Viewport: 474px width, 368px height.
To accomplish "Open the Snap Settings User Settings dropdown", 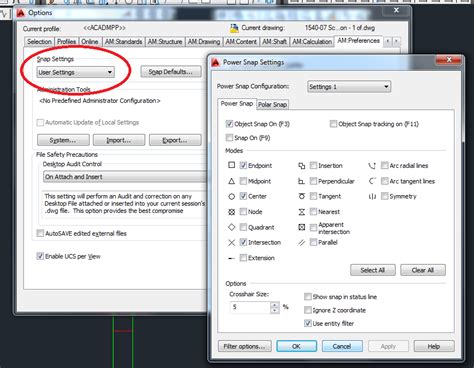I will coord(76,72).
